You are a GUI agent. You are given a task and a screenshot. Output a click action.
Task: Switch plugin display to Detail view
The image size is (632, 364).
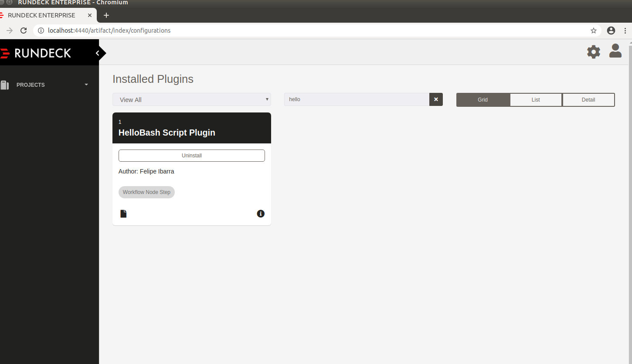(588, 99)
